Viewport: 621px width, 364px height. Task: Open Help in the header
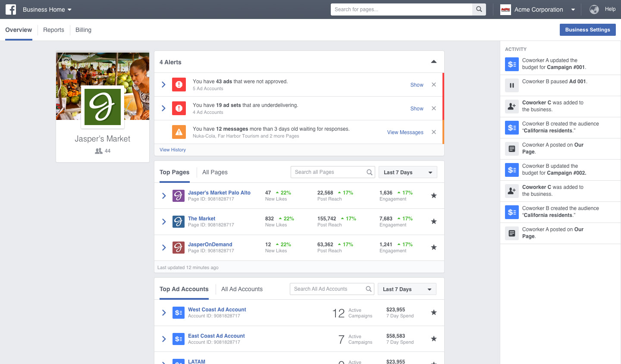(x=610, y=9)
